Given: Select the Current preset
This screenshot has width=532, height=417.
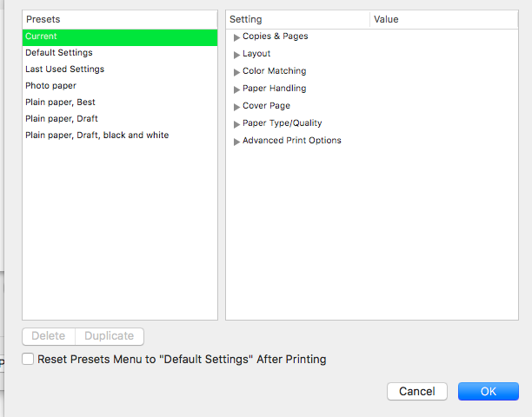Looking at the screenshot, I should 119,36.
